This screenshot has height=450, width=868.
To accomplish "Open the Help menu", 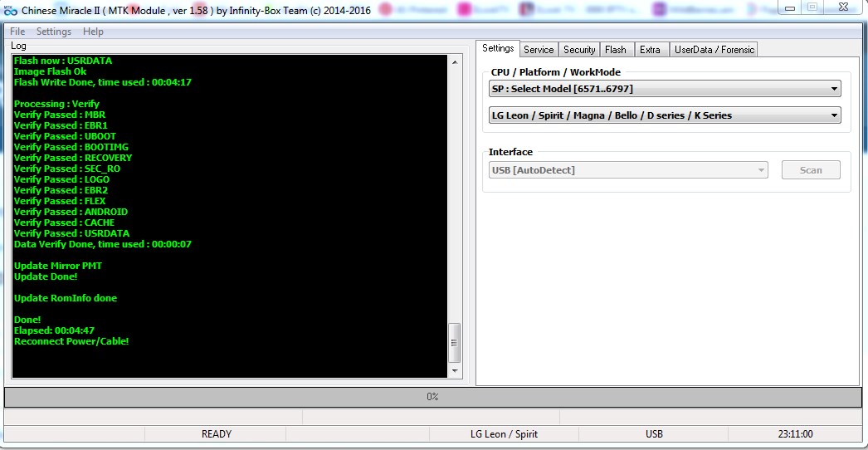I will (x=93, y=32).
